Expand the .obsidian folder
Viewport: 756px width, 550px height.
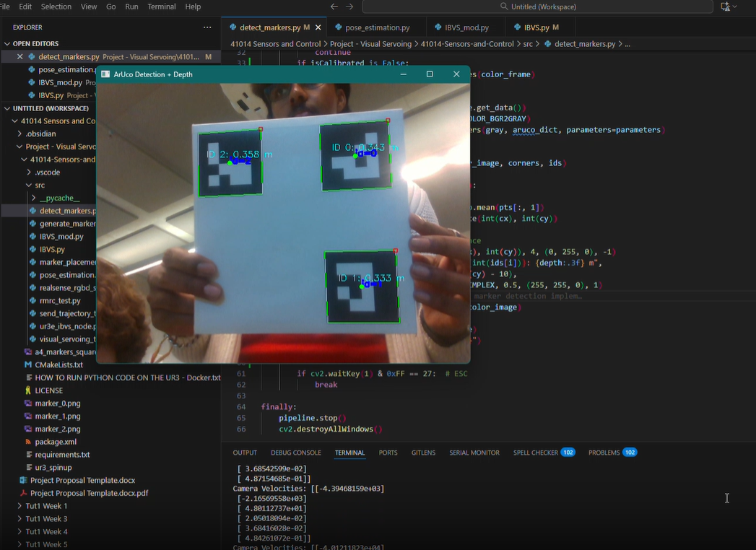point(19,134)
